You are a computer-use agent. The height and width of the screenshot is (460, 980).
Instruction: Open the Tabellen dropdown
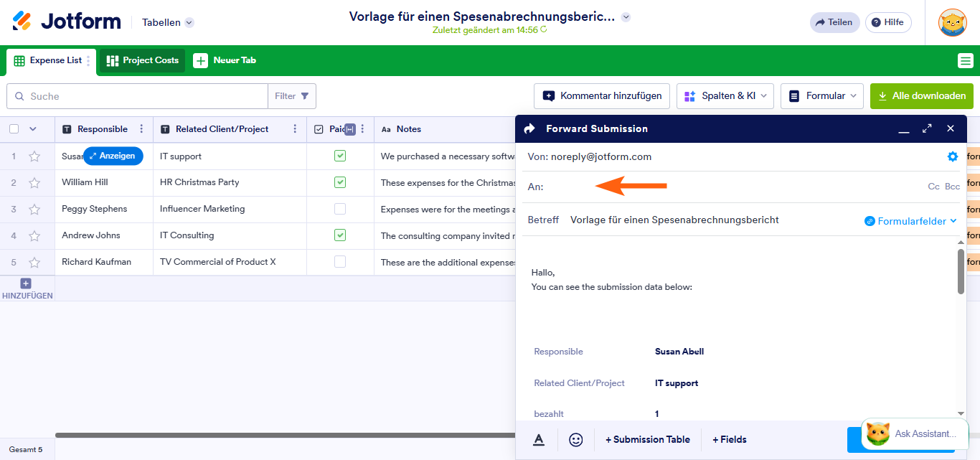pyautogui.click(x=167, y=22)
